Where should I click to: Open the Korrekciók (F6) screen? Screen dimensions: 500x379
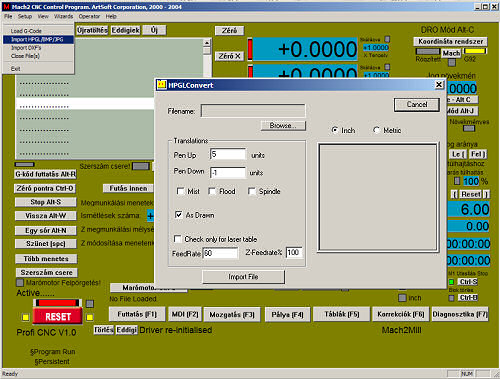400,314
